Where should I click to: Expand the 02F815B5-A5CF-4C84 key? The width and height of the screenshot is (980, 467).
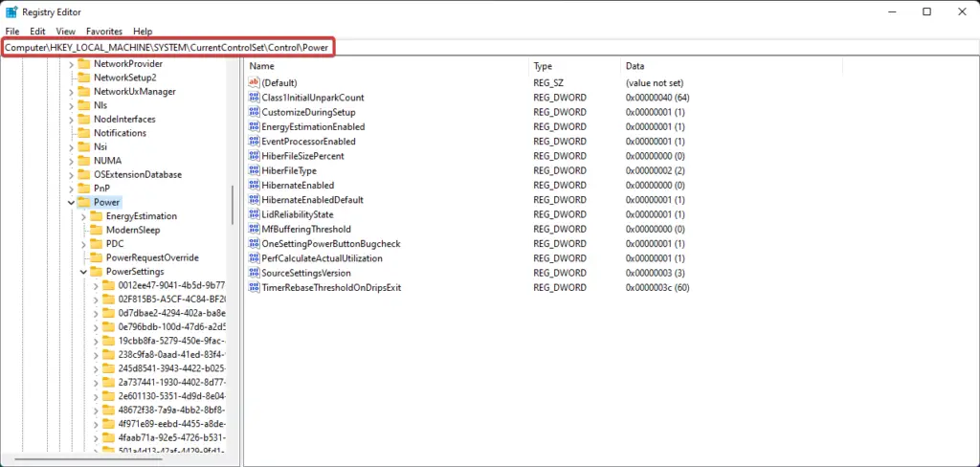pyautogui.click(x=95, y=300)
